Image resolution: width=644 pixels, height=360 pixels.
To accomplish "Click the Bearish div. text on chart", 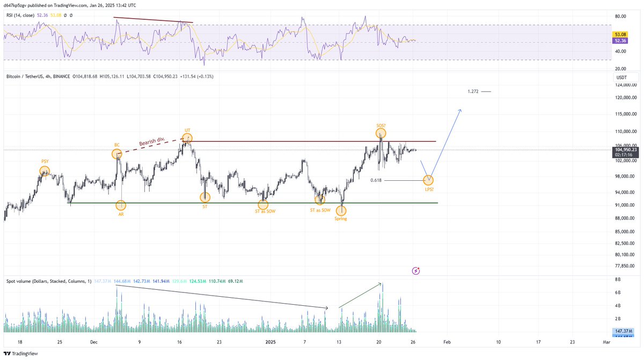I will tap(151, 143).
